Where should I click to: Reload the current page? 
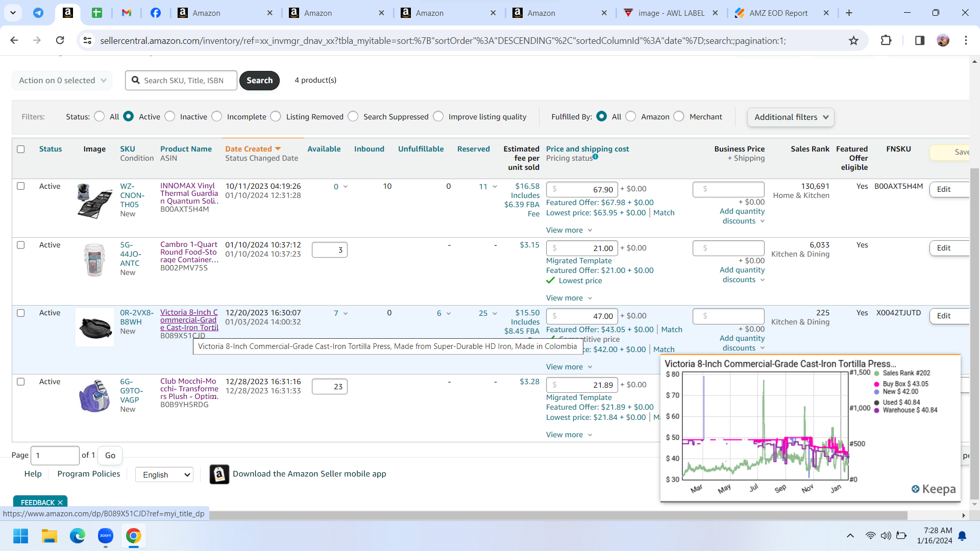tap(60, 40)
